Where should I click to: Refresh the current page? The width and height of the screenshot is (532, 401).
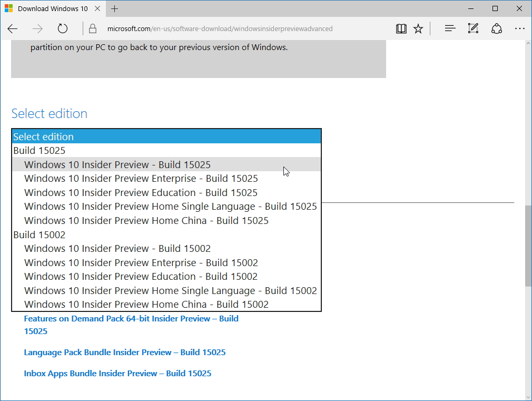click(63, 28)
